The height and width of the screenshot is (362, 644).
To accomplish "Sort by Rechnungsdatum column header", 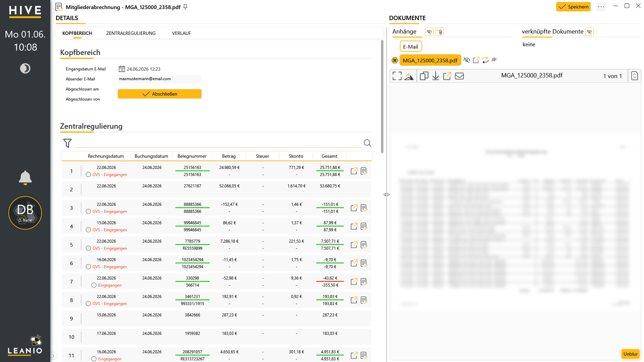I will point(106,156).
